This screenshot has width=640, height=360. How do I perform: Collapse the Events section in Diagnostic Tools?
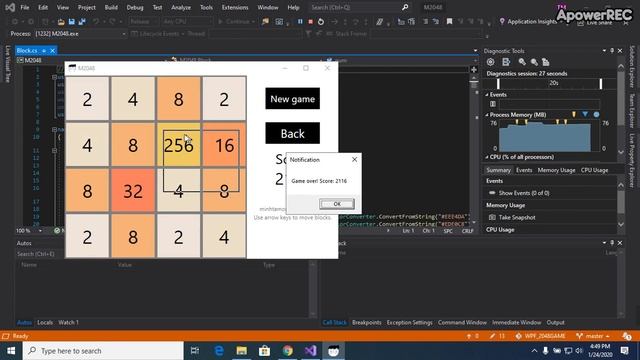tap(487, 95)
